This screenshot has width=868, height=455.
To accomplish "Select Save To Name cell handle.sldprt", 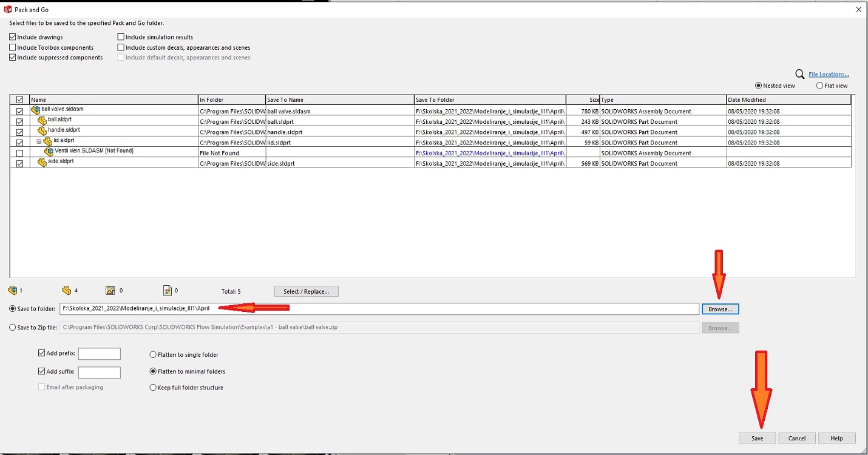I will pyautogui.click(x=340, y=132).
